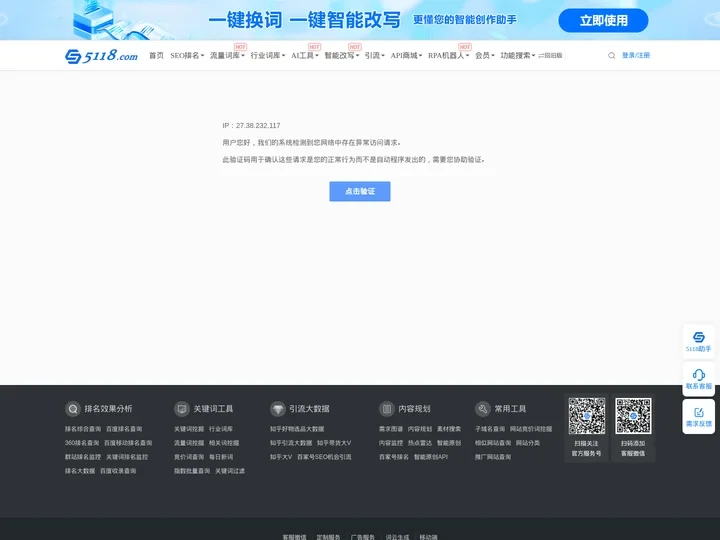The height and width of the screenshot is (540, 720).
Task: Open the 群站排名监控 footer link
Action: (83, 457)
